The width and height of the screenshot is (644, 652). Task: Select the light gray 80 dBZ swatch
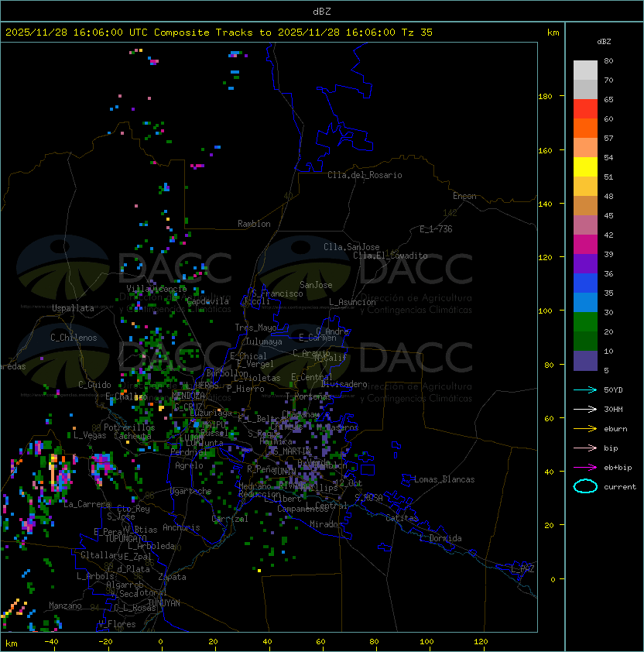click(x=585, y=70)
